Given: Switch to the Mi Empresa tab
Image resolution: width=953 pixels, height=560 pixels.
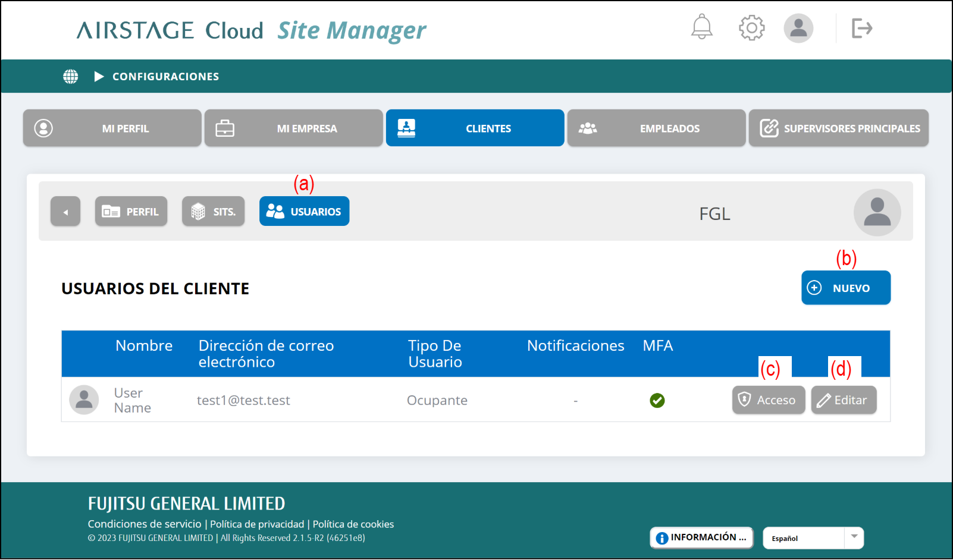Looking at the screenshot, I should [294, 128].
